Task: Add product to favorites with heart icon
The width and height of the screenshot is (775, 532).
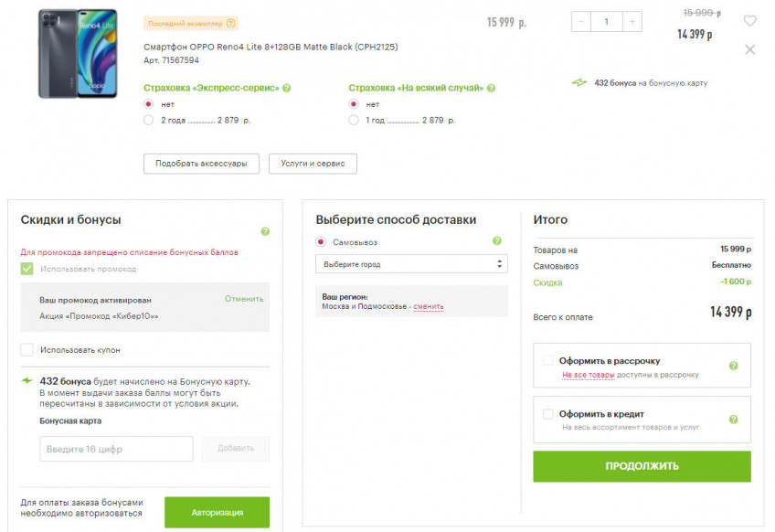Action: [749, 21]
